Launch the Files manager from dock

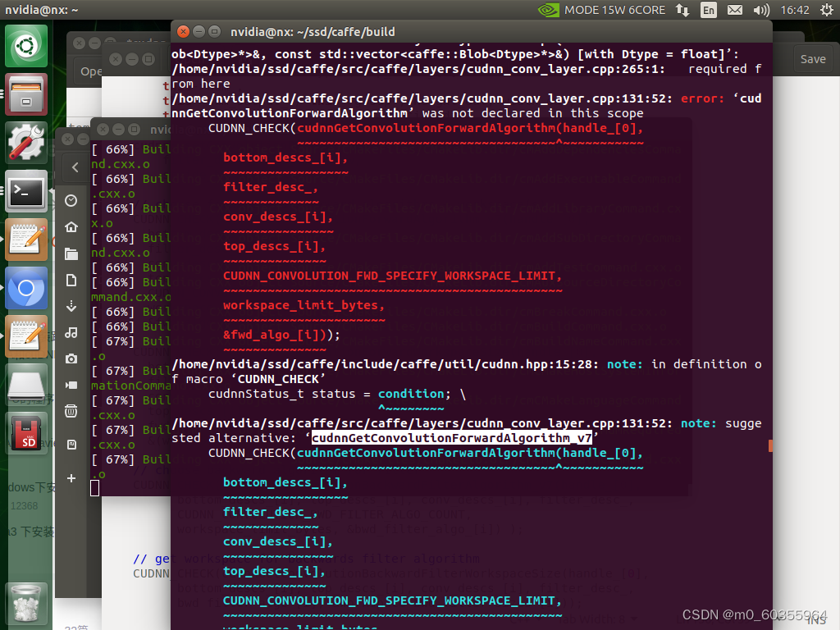(x=26, y=94)
